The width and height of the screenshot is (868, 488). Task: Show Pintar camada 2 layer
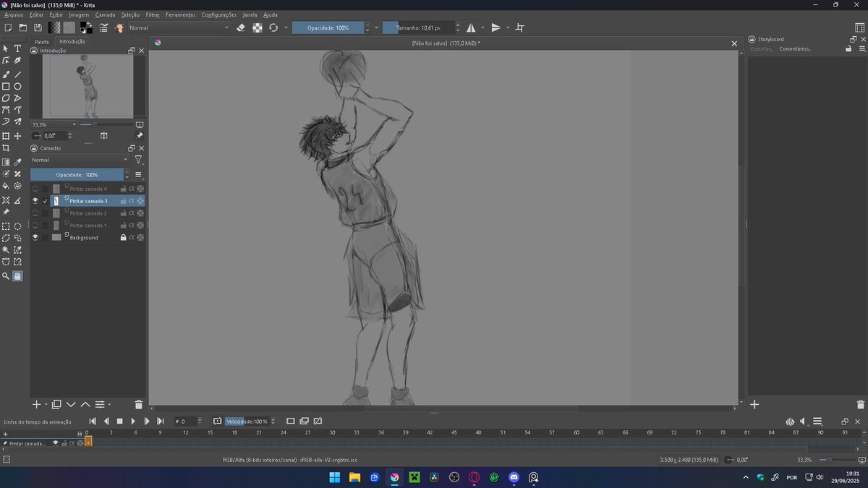[x=35, y=213]
